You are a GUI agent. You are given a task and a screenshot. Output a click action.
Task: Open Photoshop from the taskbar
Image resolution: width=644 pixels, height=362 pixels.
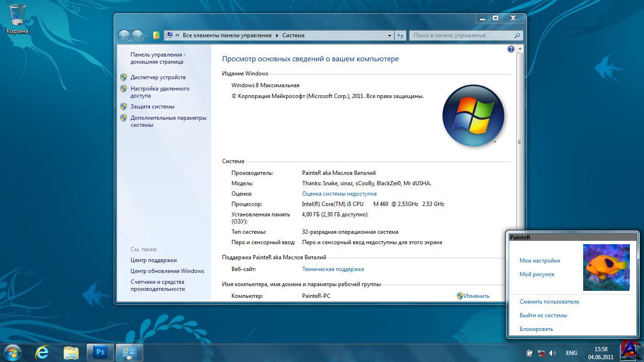pos(100,352)
